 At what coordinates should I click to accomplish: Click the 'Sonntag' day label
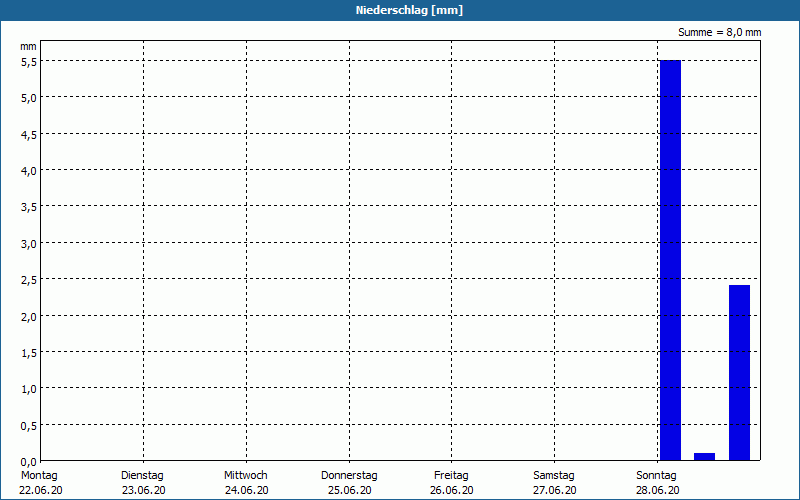656,476
